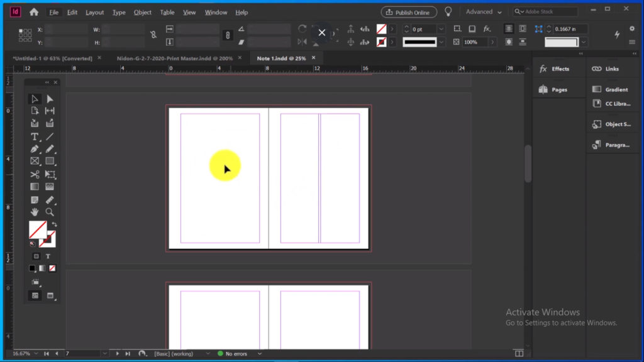644x362 pixels.
Task: Expand the zoom level dropdown
Action: click(x=36, y=353)
